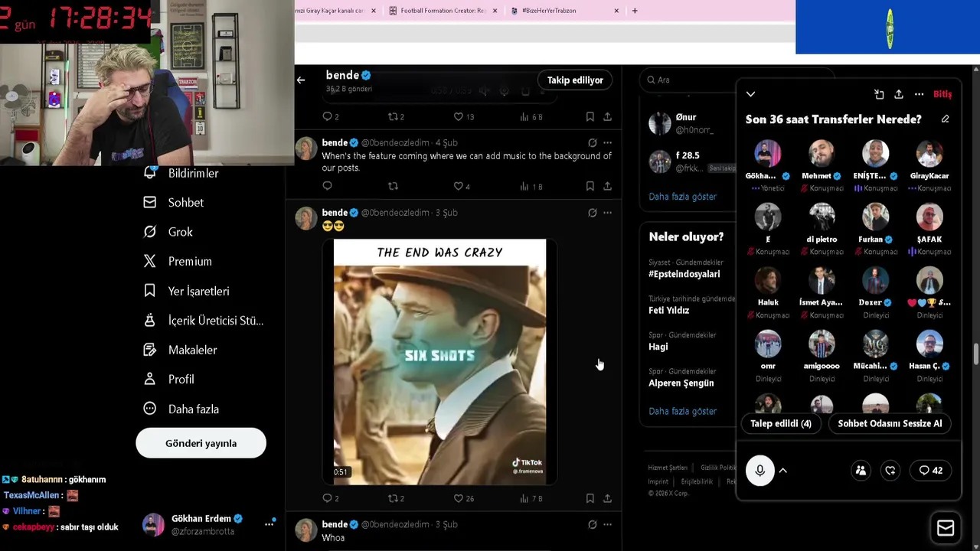Image resolution: width=980 pixels, height=551 pixels.
Task: Expand the Daha fazla sidebar menu
Action: 181,409
